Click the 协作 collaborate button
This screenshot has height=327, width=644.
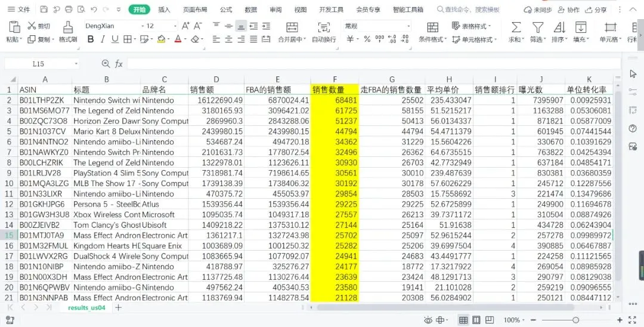coord(568,10)
